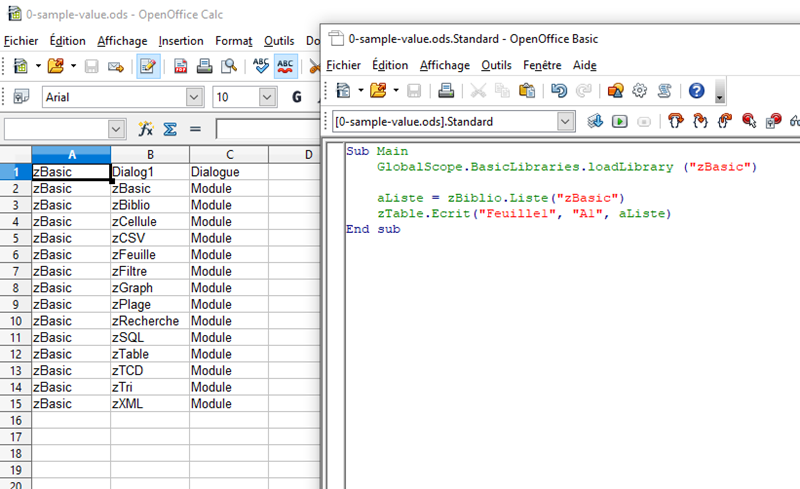Viewport: 800px width, 489px height.
Task: Click the Select Macro gear icon in Basic
Action: pyautogui.click(x=639, y=91)
